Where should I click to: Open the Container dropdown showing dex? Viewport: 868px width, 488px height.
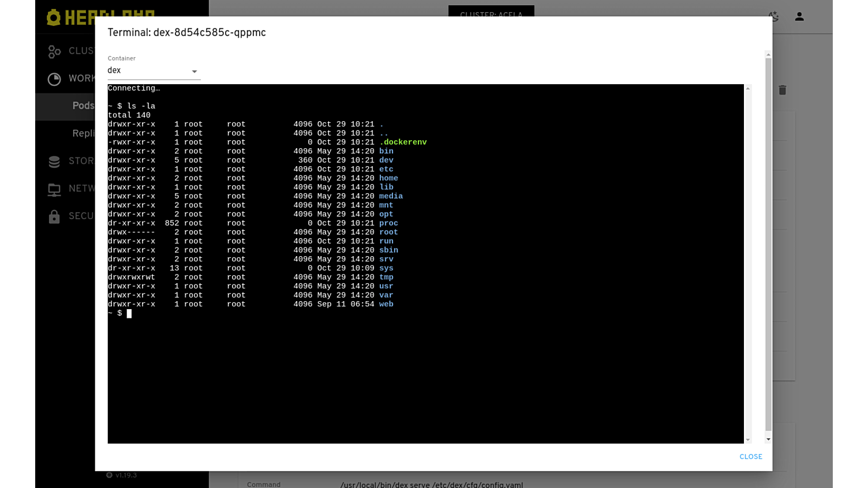[x=154, y=71]
